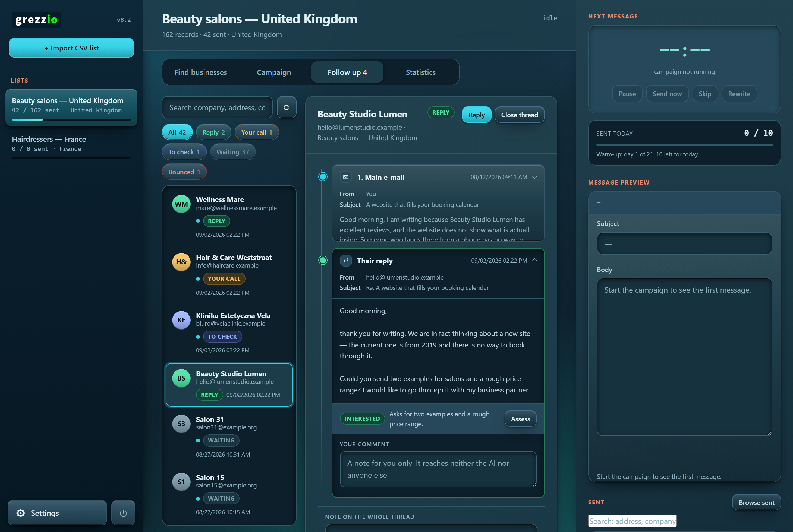Click the H& avatar for Hair & Care Weststraat
Screen dimensions: 793x532
point(181,262)
